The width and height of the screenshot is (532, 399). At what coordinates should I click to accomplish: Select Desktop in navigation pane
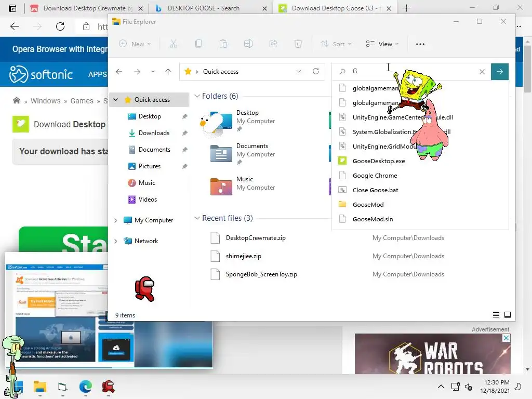pyautogui.click(x=150, y=116)
